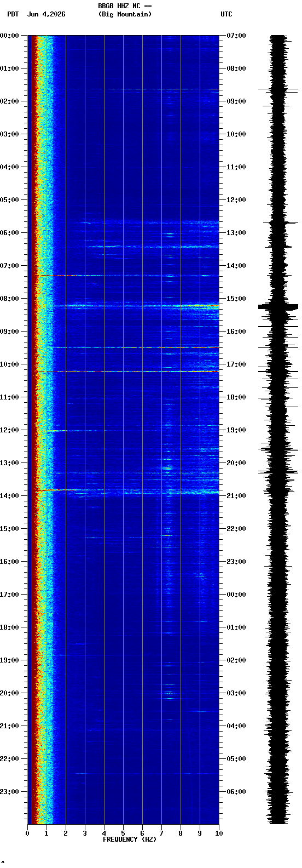Screen dimensions: 302x868
Task: Click the frequency axis tick label "3"
Action: pyautogui.click(x=85, y=833)
